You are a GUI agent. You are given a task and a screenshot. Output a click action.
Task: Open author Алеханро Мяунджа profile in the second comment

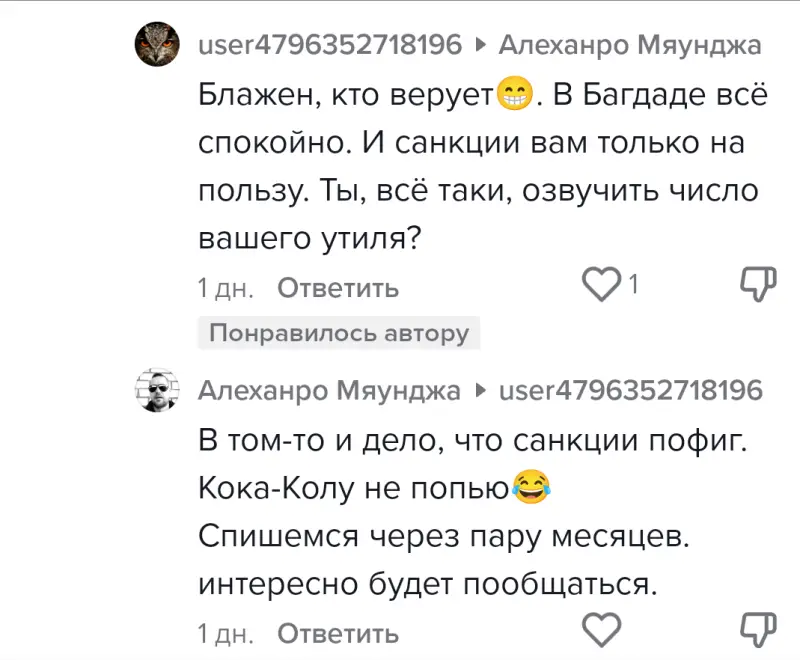point(330,390)
